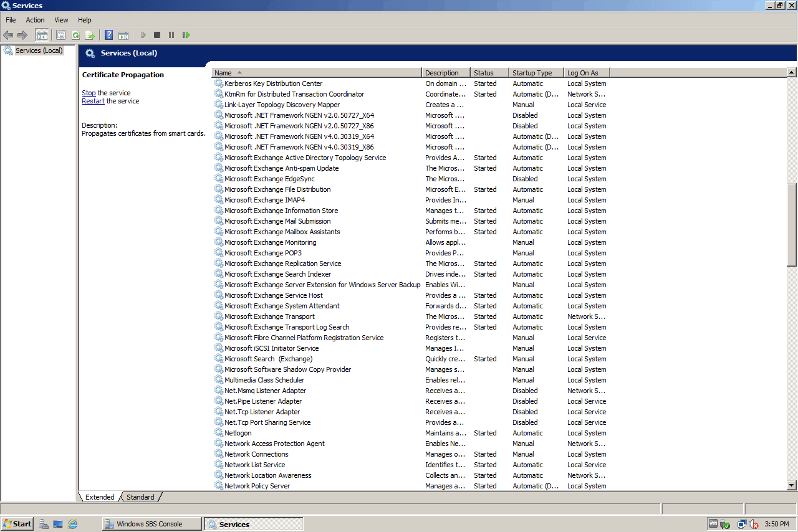Click the network tray icon

(741, 525)
